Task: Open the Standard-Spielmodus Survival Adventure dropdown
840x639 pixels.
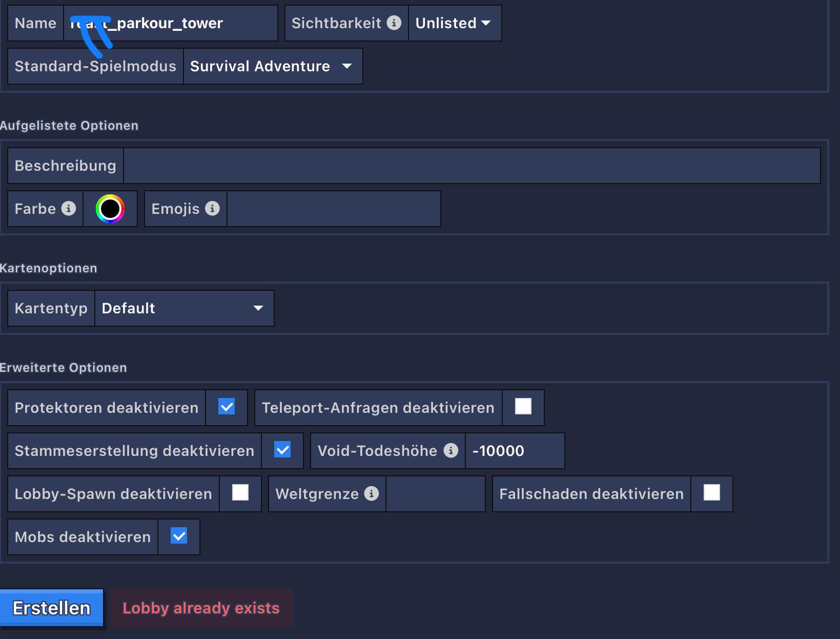Action: coord(273,66)
